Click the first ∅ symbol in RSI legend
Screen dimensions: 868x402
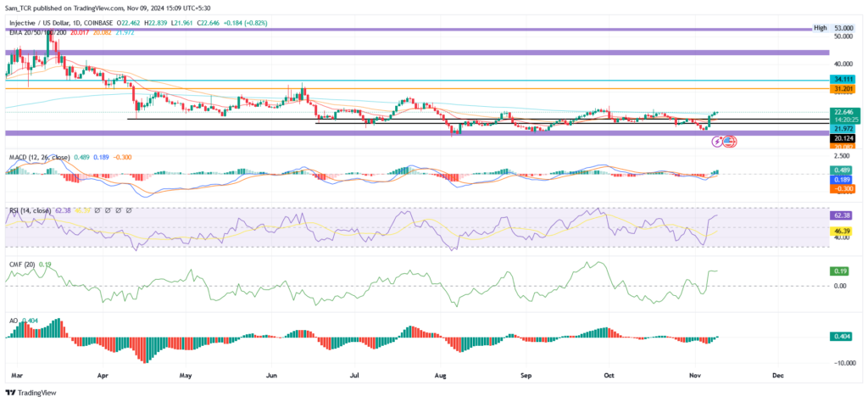tap(97, 210)
